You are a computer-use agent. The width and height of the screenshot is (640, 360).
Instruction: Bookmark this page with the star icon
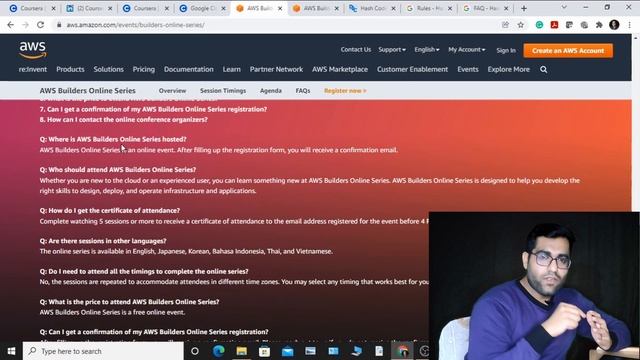click(x=521, y=25)
